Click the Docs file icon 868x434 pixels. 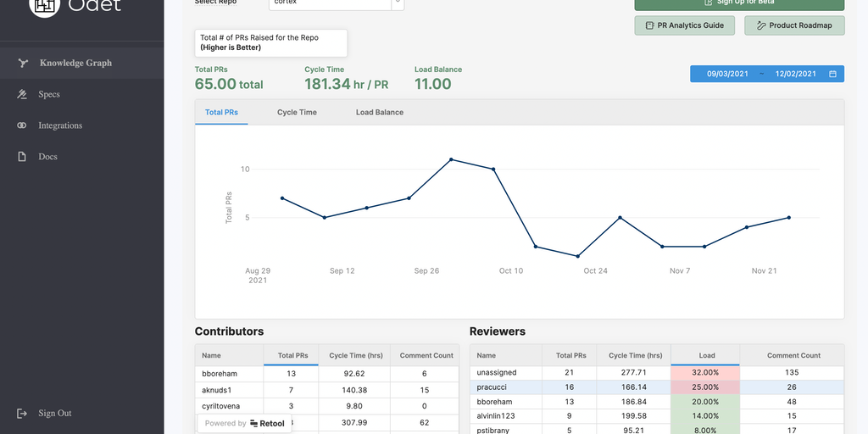[23, 157]
